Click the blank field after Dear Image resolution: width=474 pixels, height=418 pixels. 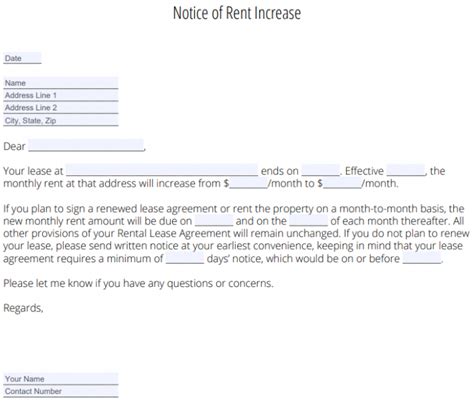86,146
